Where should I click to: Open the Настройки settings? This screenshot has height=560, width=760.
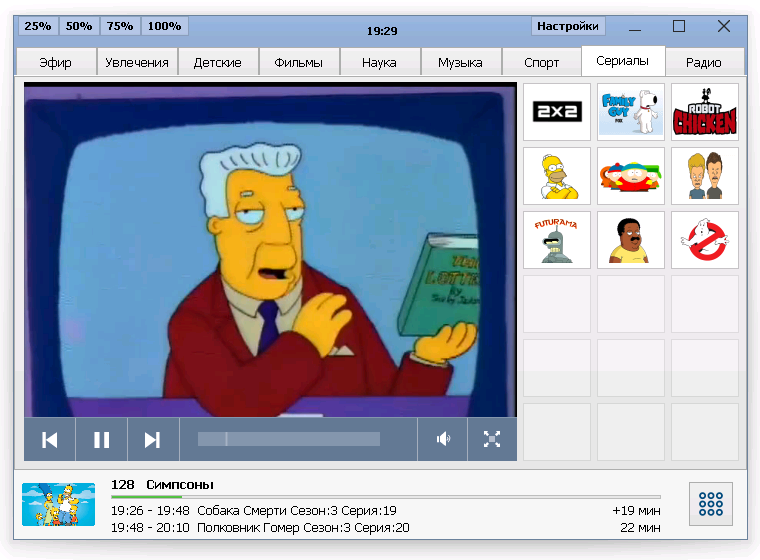[x=568, y=26]
